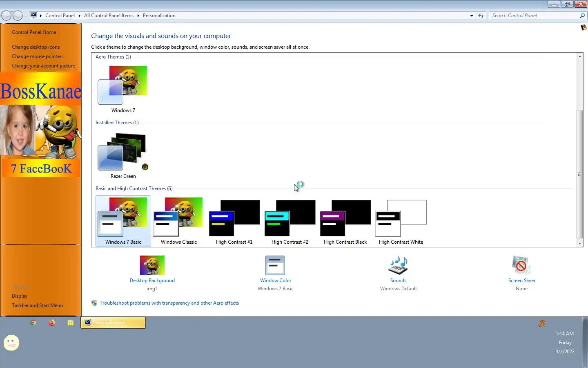Click the theme list scroll up arrow
Screen dimensions: 588x368
point(579,56)
